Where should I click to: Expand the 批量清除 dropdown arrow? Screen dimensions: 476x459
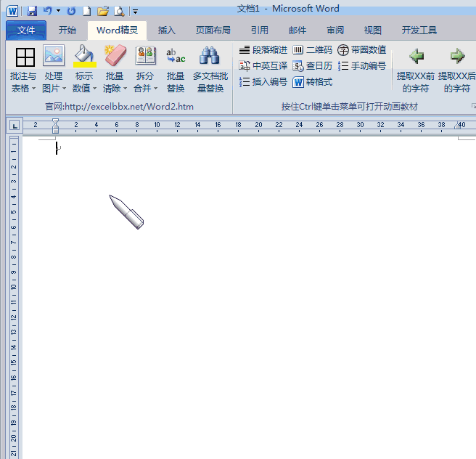(x=125, y=89)
